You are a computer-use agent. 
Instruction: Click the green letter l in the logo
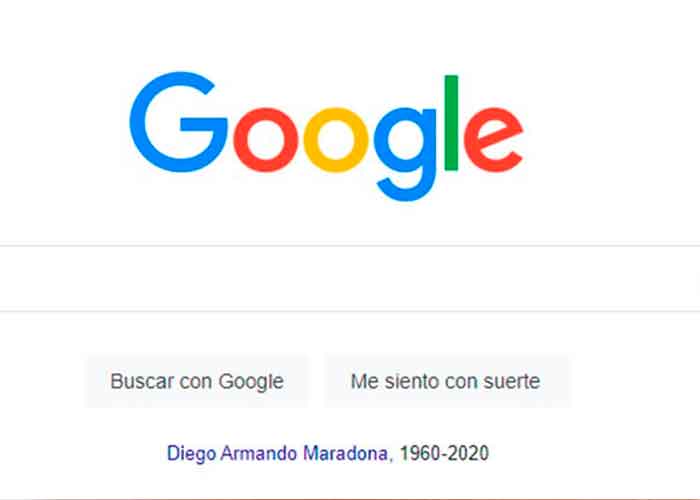451,123
